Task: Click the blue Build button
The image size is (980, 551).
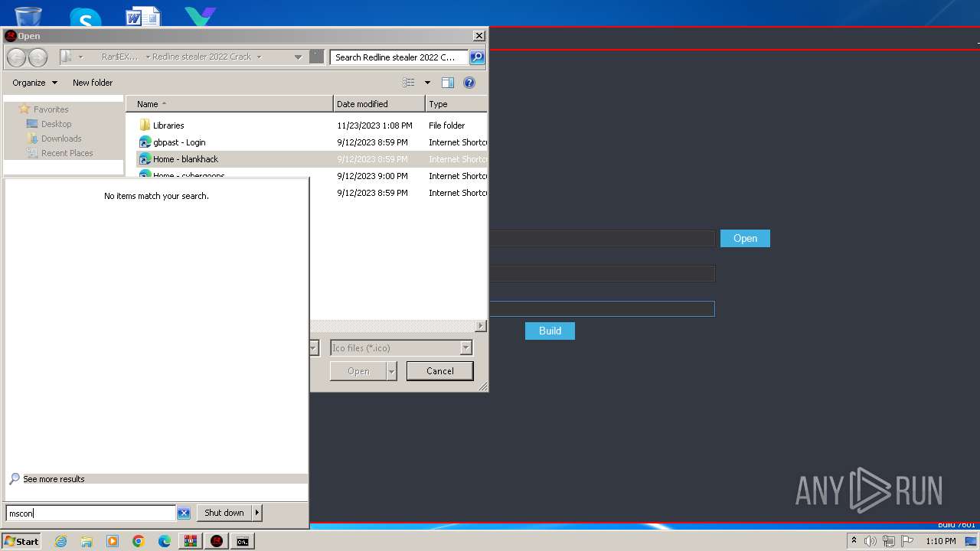Action: [550, 331]
